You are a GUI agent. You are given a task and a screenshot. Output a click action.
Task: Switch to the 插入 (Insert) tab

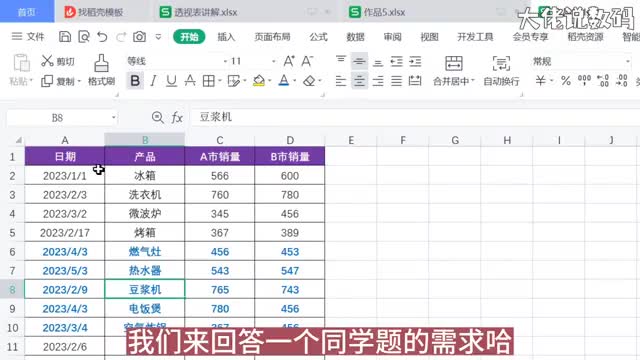[x=226, y=37]
